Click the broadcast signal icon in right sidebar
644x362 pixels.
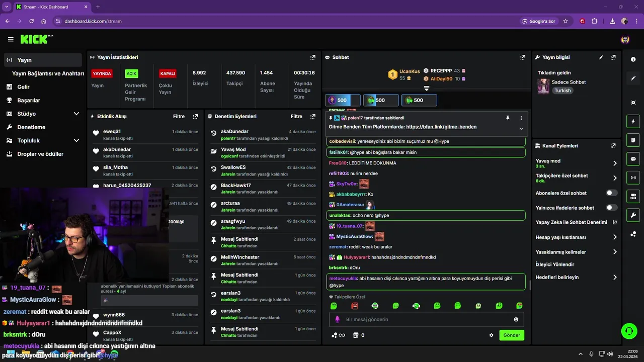633,177
